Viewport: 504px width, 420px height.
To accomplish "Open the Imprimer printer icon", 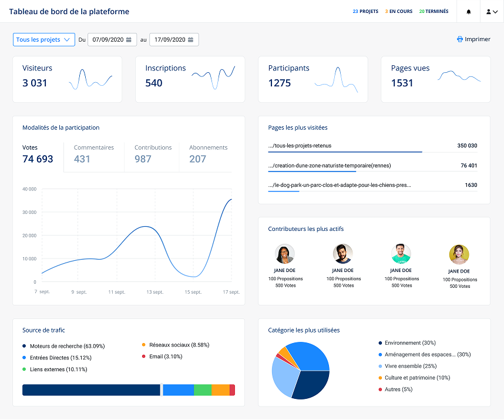I will 459,39.
